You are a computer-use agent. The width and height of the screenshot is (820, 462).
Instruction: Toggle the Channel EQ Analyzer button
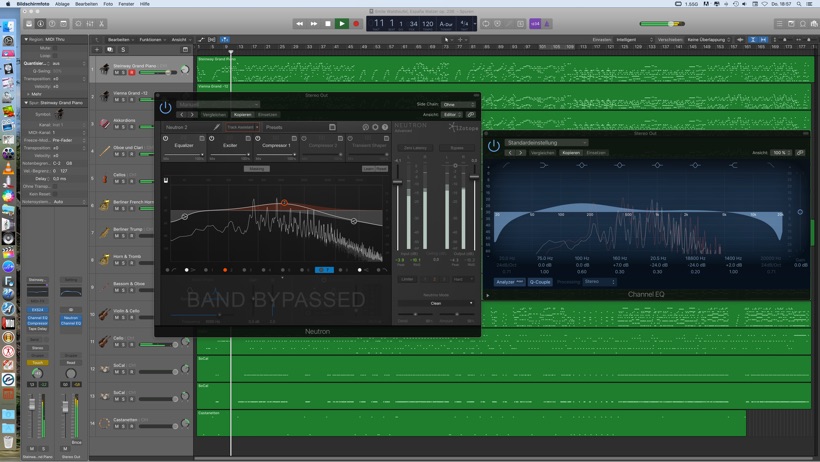click(x=509, y=281)
